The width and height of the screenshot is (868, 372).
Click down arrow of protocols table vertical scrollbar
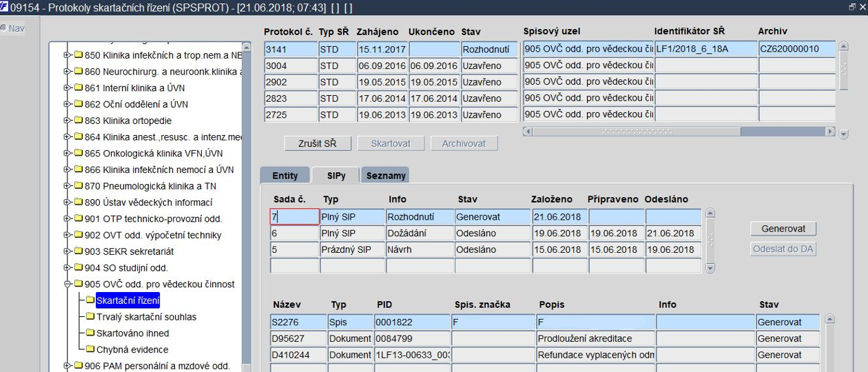[x=844, y=134]
